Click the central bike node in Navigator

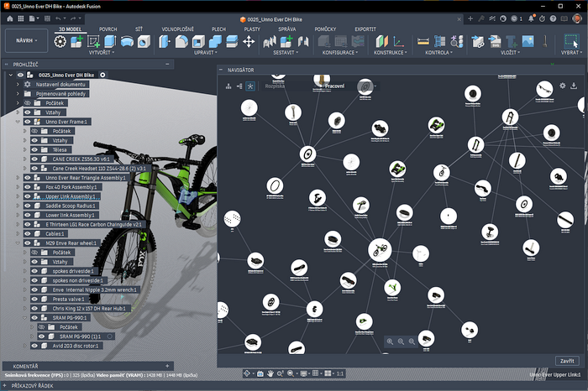[x=380, y=249]
